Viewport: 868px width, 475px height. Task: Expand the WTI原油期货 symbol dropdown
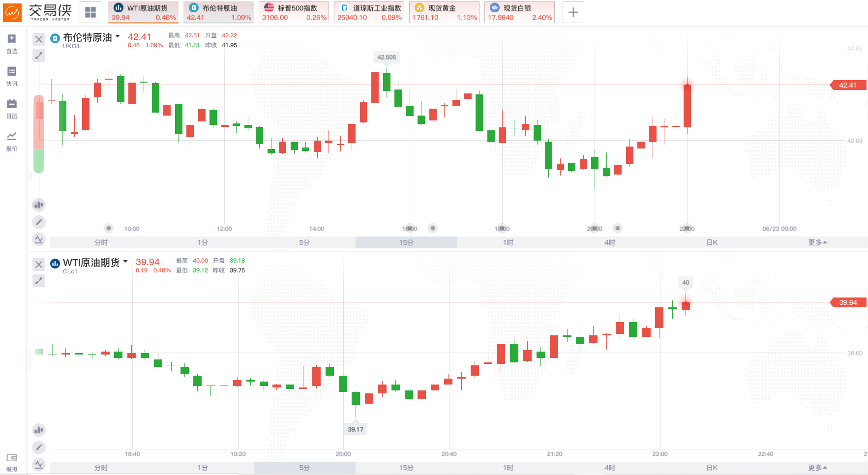125,262
